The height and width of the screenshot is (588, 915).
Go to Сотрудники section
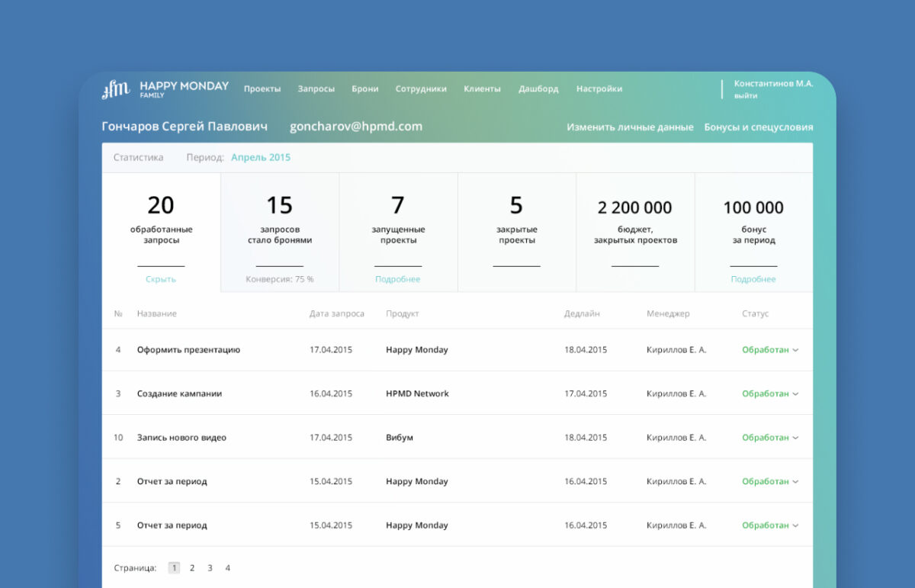(x=421, y=89)
